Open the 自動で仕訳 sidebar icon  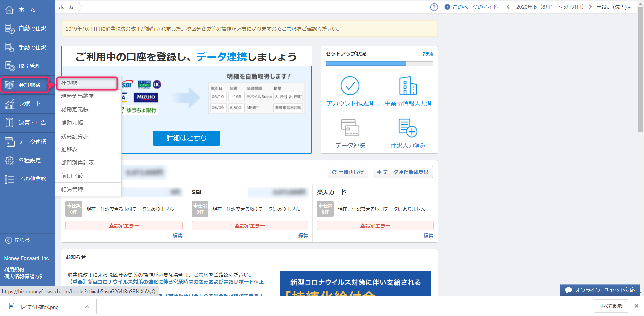pos(9,29)
